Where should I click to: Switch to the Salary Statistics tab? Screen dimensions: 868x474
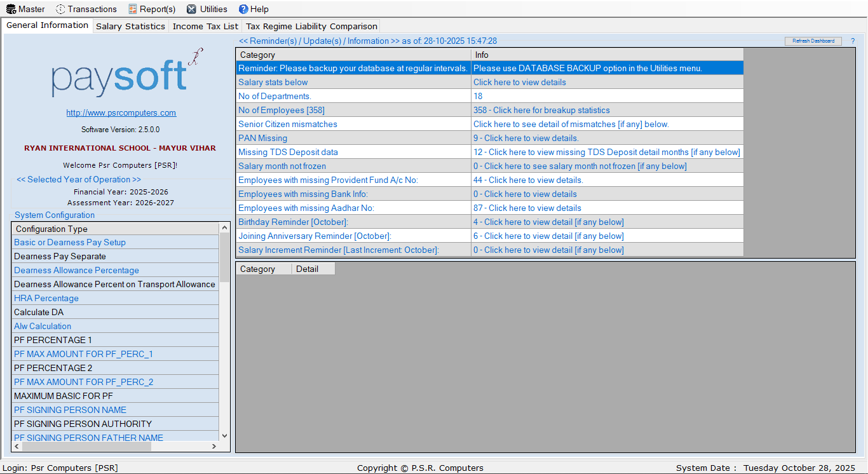(130, 26)
